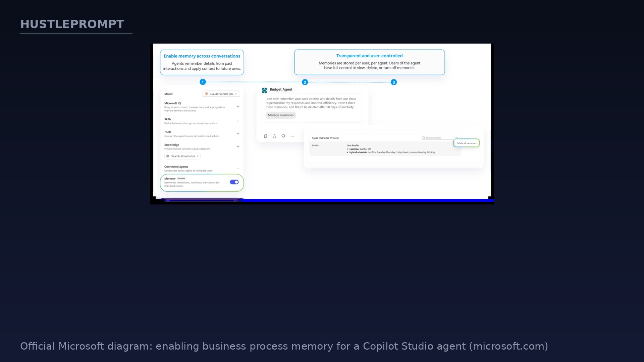Viewport: 644px width, 362px height.
Task: Turn off the Memory preview toggle
Action: (x=234, y=182)
